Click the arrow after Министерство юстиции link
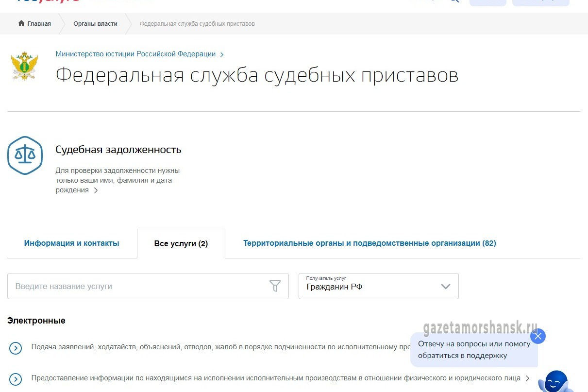The height and width of the screenshot is (392, 588). pos(222,54)
